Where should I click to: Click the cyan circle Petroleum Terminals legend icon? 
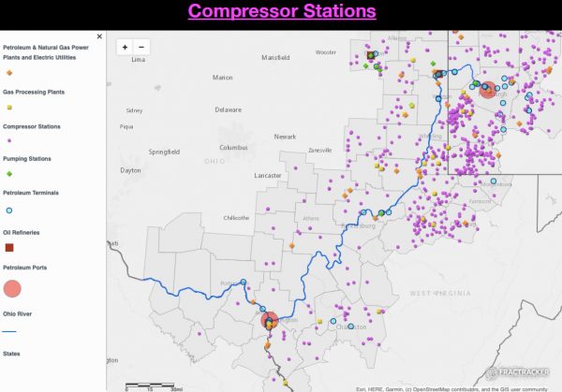tap(9, 211)
